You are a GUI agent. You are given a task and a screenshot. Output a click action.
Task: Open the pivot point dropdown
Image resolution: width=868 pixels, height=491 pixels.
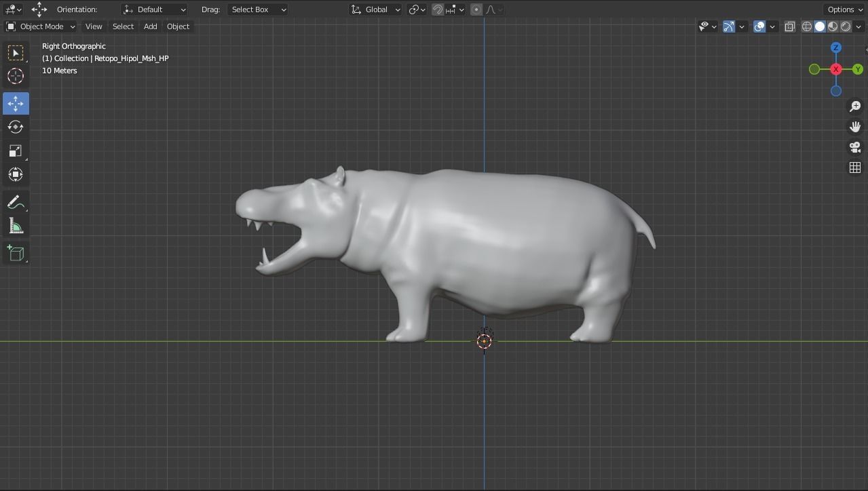pyautogui.click(x=417, y=9)
